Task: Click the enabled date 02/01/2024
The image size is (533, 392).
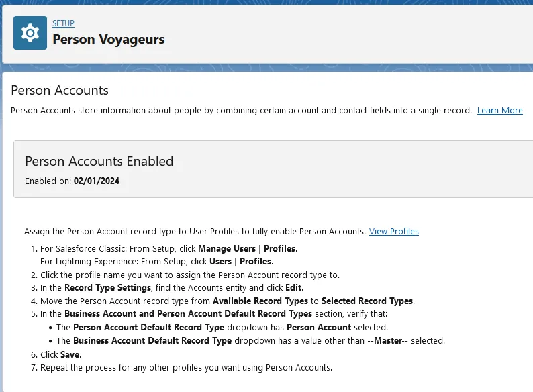Action: (97, 181)
